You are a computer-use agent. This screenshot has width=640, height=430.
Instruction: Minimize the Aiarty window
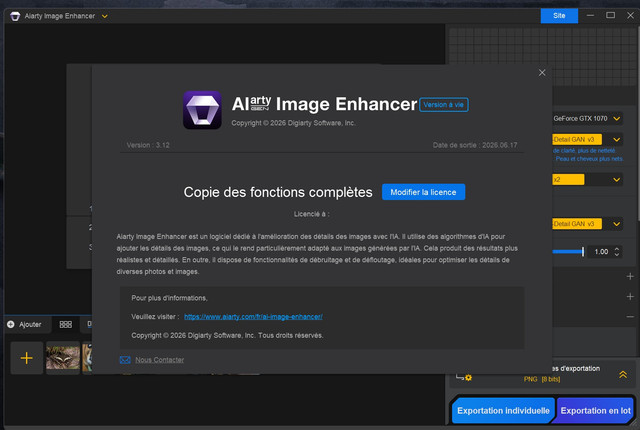tap(590, 16)
